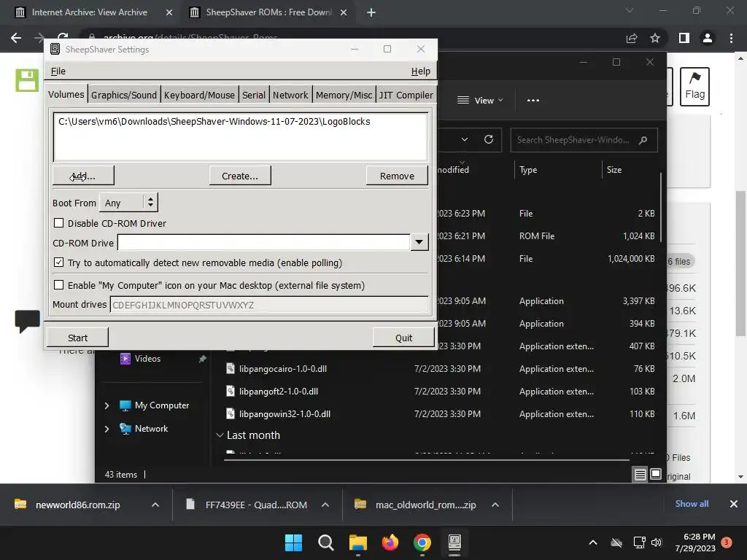Click the Share this page icon in Chrome

pos(632,38)
